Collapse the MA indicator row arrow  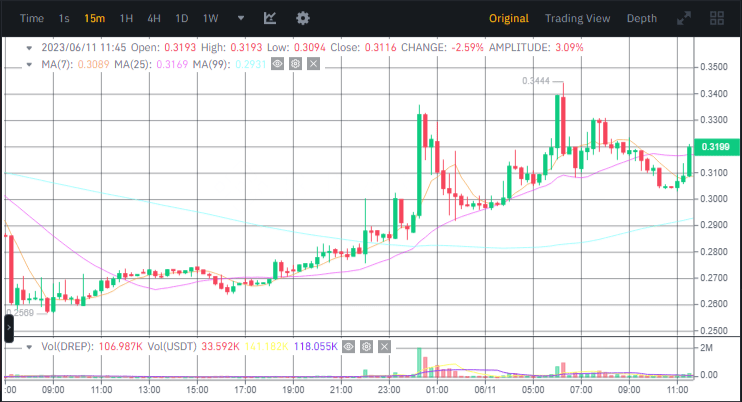[29, 64]
